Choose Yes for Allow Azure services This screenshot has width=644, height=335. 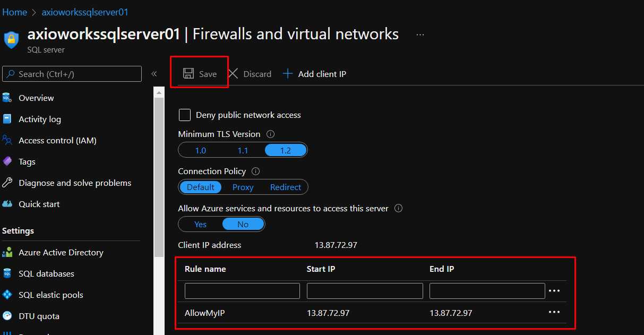tap(200, 225)
